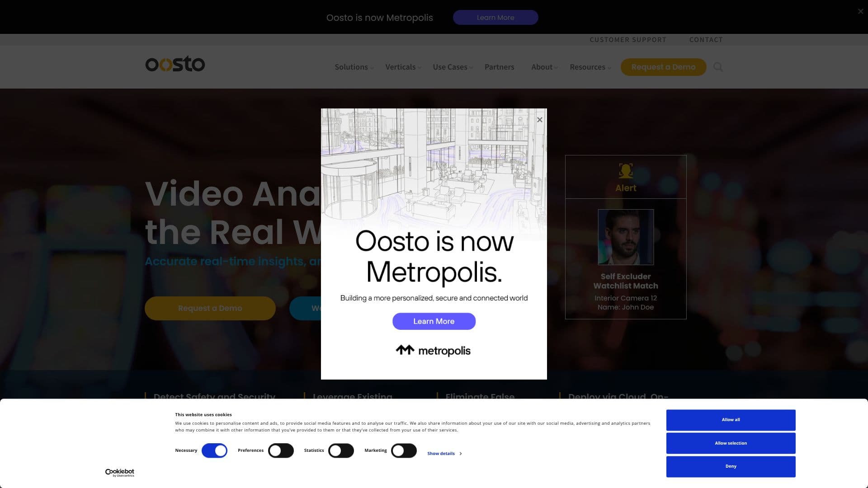Click Request a Demo in hero section
This screenshot has width=868, height=488.
210,308
